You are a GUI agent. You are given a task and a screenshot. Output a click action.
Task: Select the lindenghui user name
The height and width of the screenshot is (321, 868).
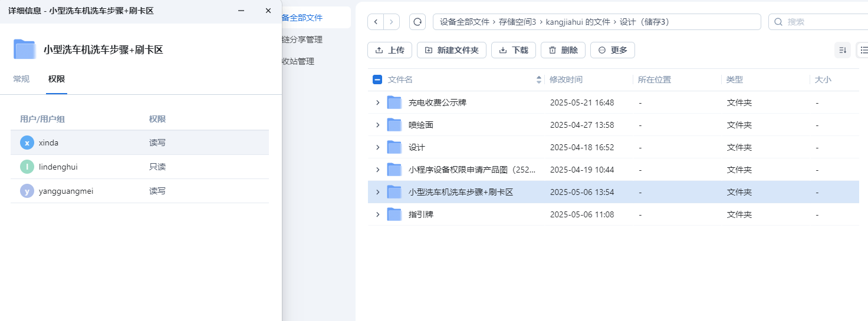click(58, 167)
